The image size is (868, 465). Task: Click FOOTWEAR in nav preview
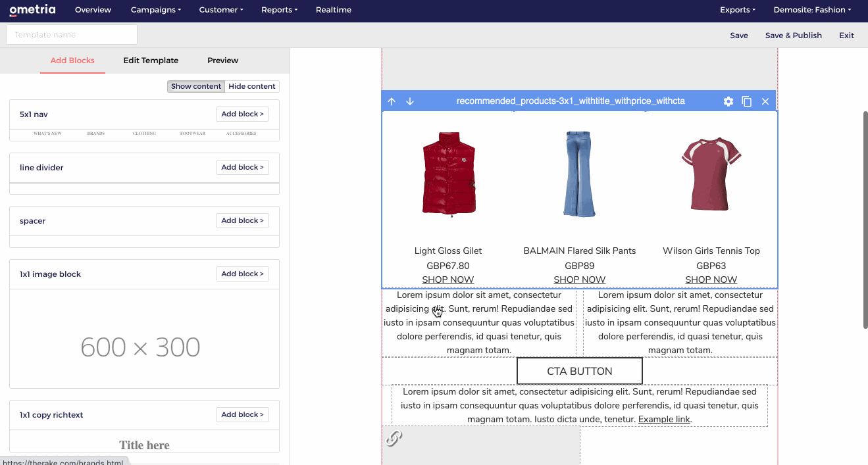point(193,134)
